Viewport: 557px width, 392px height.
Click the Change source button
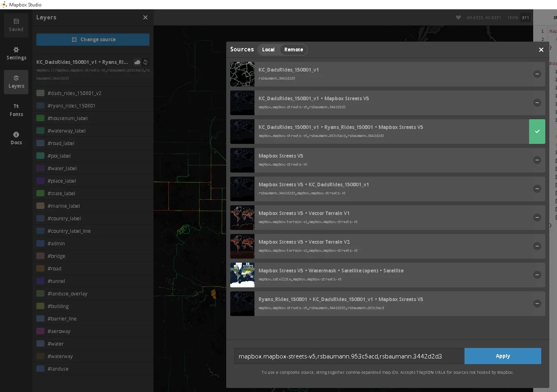pos(93,40)
